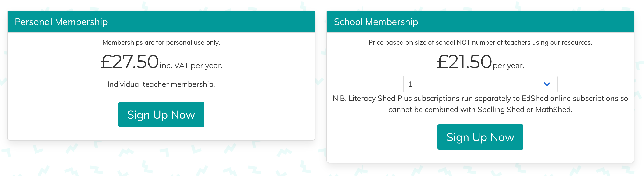Viewport: 644px width, 176px height.
Task: Click the £27.50 personal price
Action: tap(129, 62)
